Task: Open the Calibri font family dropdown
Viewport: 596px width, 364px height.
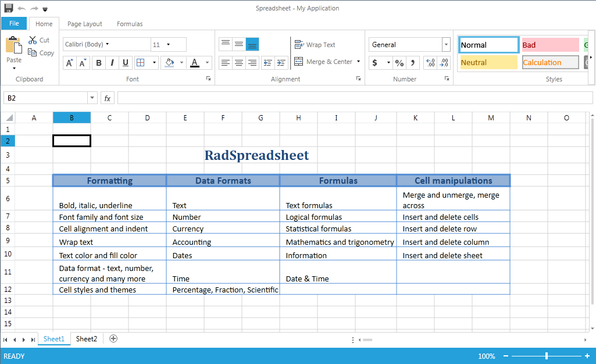Action: pyautogui.click(x=107, y=44)
